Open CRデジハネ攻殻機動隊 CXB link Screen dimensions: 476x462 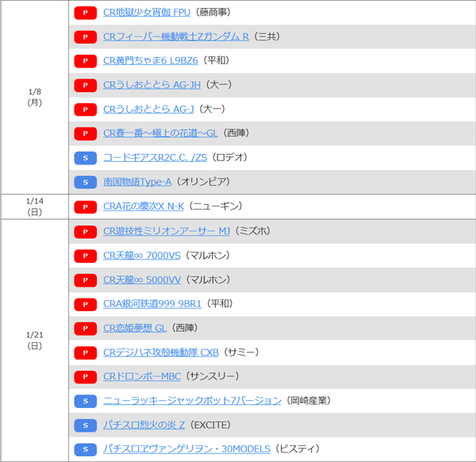pyautogui.click(x=161, y=352)
